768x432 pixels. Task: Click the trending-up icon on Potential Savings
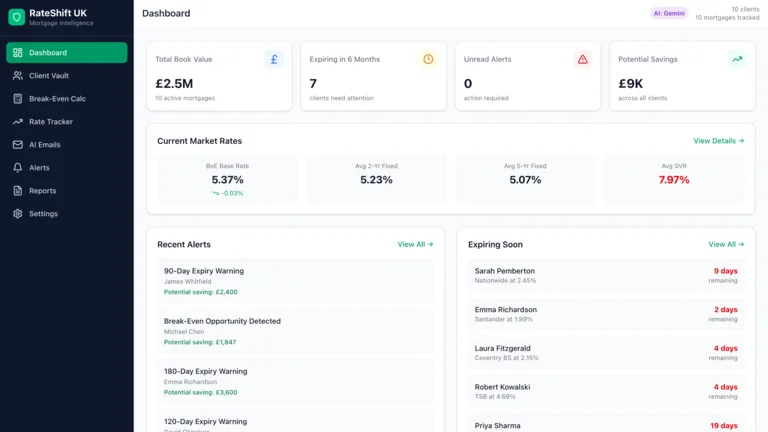(x=737, y=59)
